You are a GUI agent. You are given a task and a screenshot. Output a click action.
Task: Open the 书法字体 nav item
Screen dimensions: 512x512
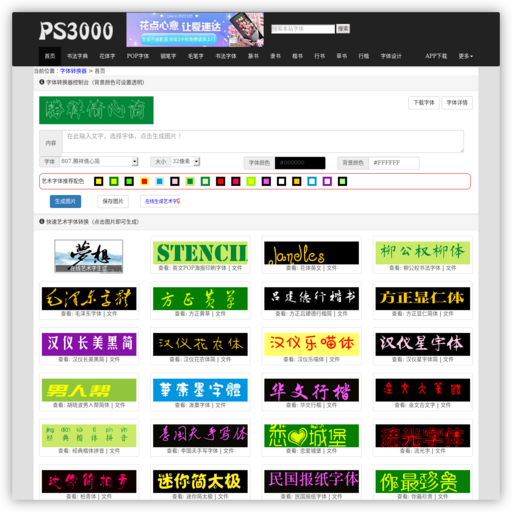coord(226,56)
